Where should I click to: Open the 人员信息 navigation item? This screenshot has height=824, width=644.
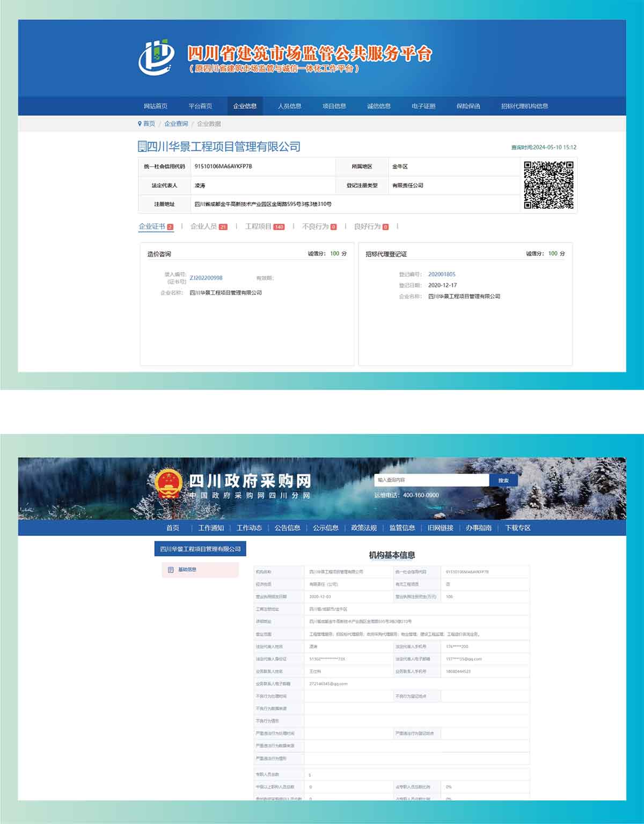pyautogui.click(x=289, y=106)
